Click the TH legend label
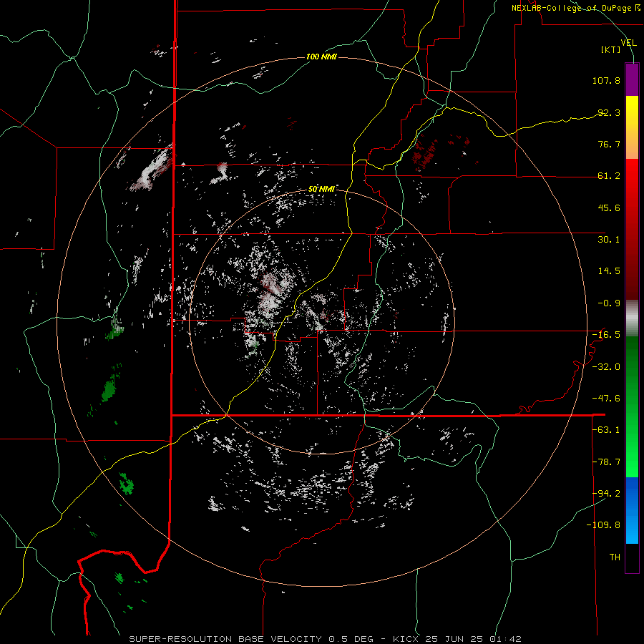 [x=615, y=557]
